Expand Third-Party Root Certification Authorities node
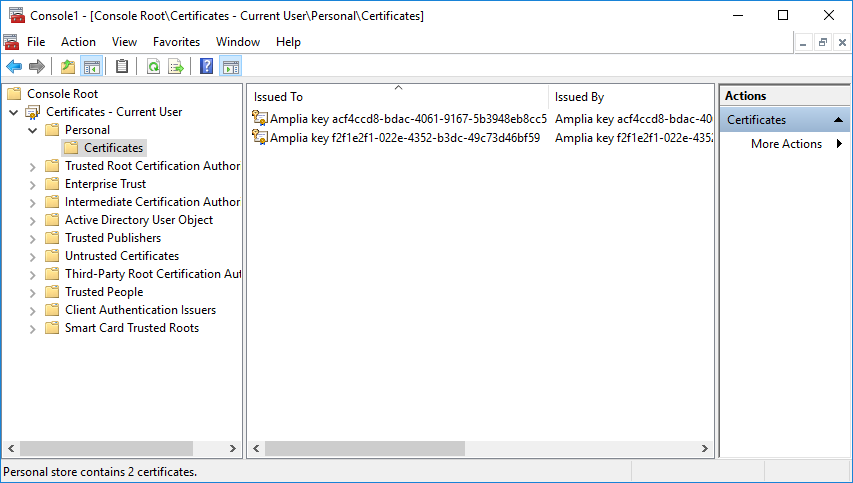This screenshot has width=853, height=483. [33, 274]
